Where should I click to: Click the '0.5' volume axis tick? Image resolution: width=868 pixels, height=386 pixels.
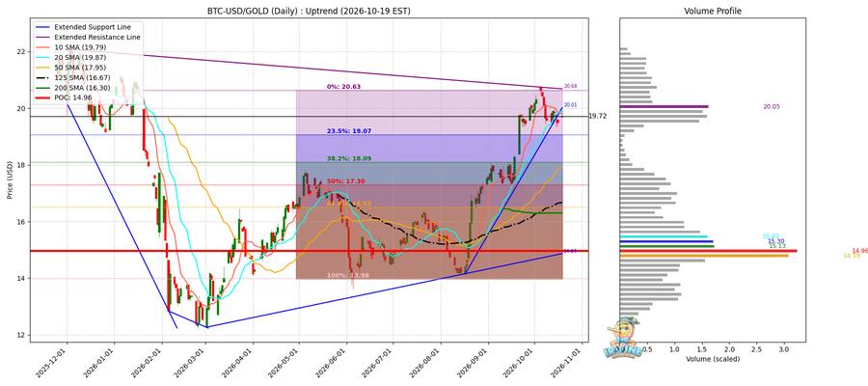pos(646,350)
